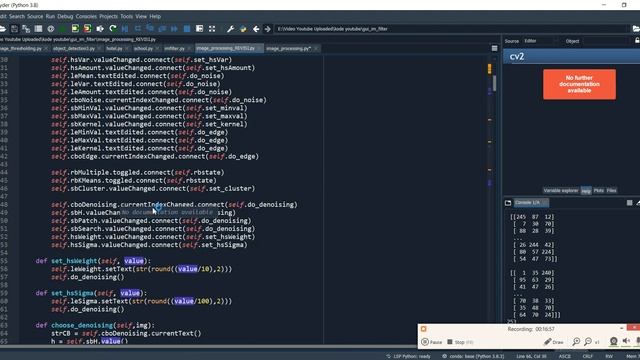Click the forward arrow in the toolbar
Screen dimensions: 640x360
(267, 29)
